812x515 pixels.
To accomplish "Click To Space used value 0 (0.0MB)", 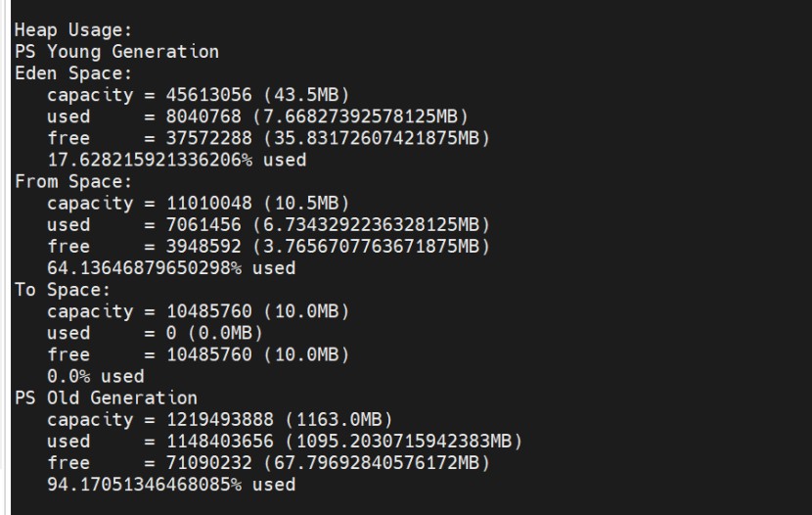I will click(214, 333).
